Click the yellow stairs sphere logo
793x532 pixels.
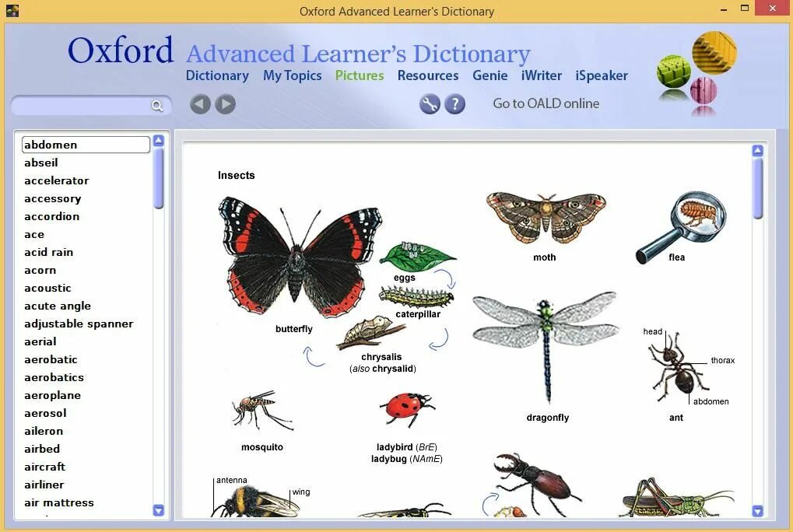(x=714, y=53)
